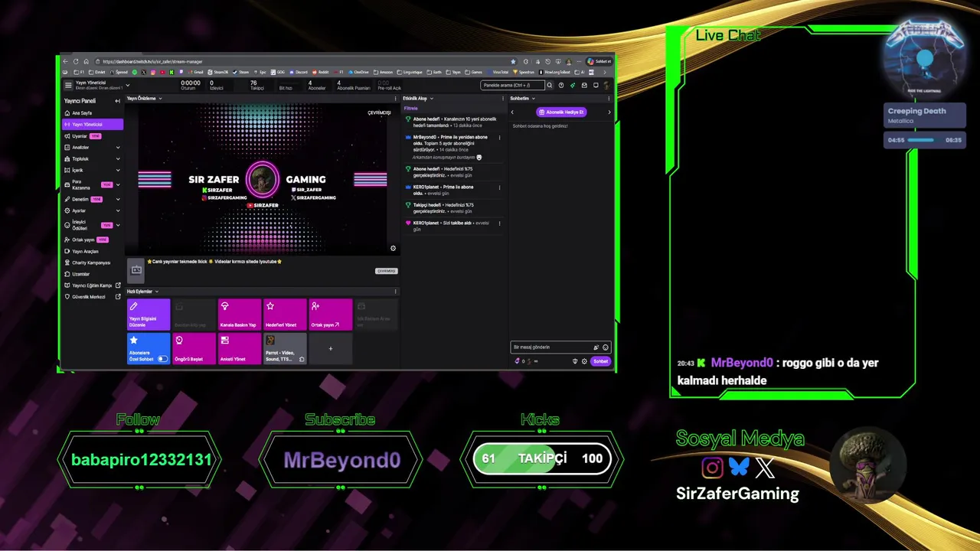Expand the İçerik sidebar section
The image size is (980, 551).
pos(118,170)
